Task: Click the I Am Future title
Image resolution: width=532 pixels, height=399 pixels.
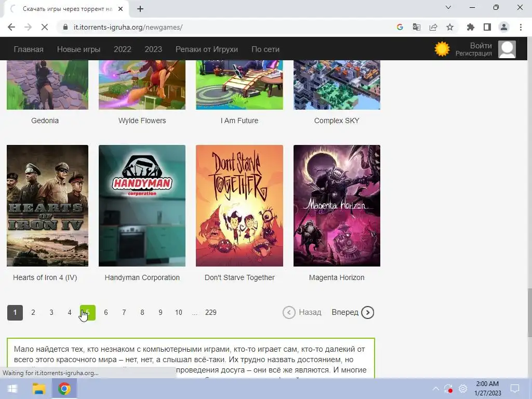Action: coord(240,121)
